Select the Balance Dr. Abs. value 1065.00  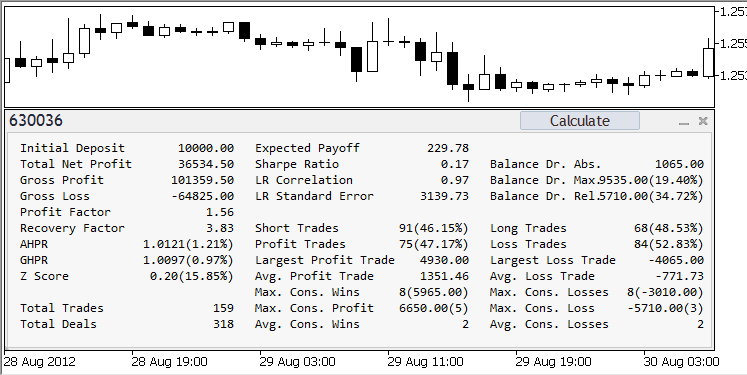[x=679, y=164]
